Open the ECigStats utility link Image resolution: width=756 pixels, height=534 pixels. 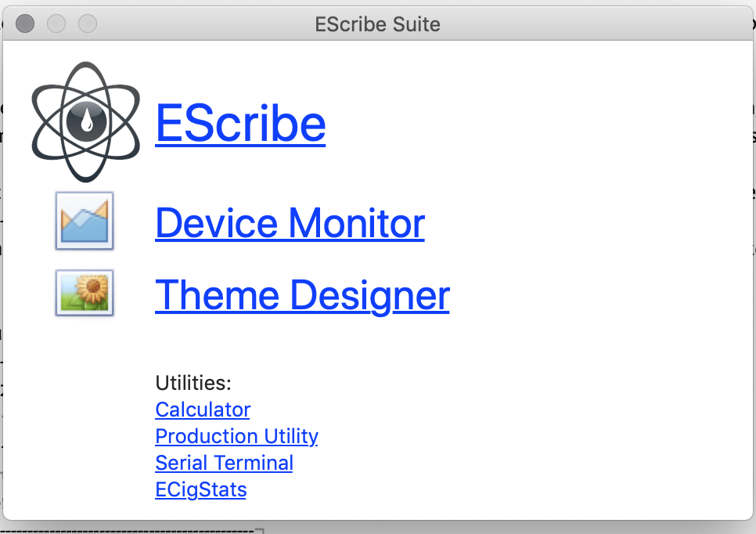point(200,490)
